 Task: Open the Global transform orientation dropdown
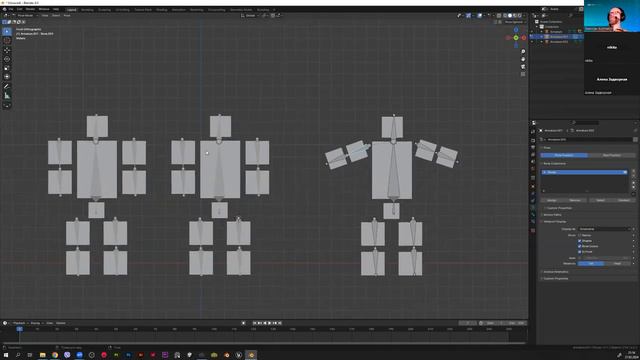click(x=250, y=16)
